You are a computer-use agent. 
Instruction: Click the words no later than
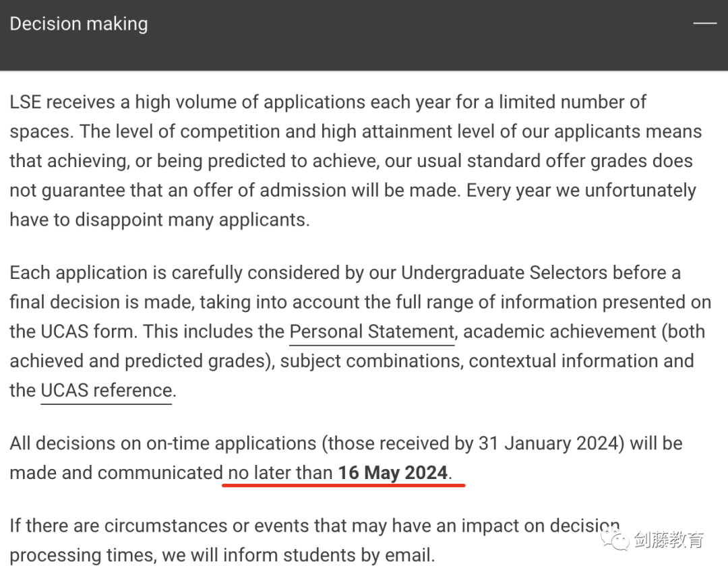coord(280,473)
